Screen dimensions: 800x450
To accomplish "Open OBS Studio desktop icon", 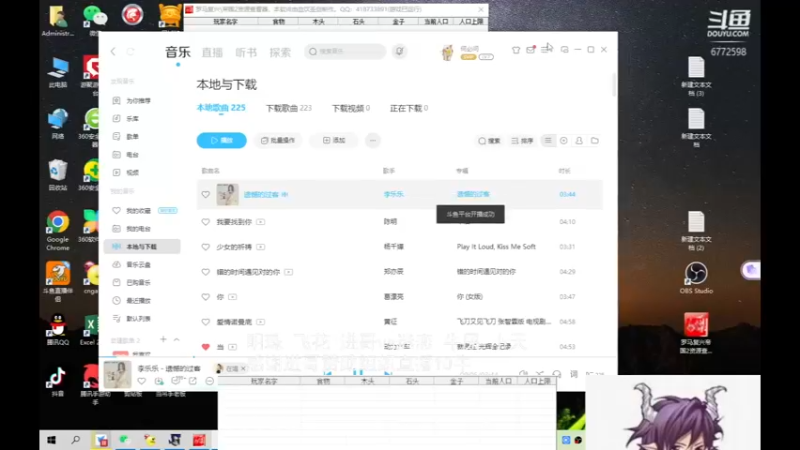I will pyautogui.click(x=696, y=278).
